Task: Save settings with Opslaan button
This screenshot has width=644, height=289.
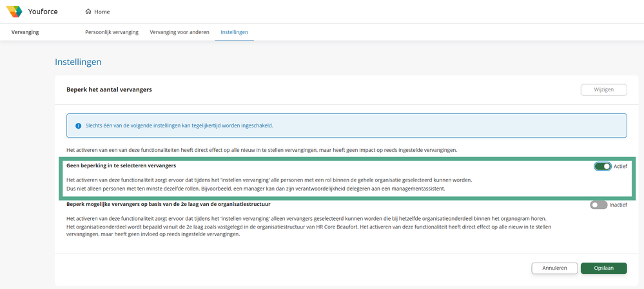Action: click(604, 268)
